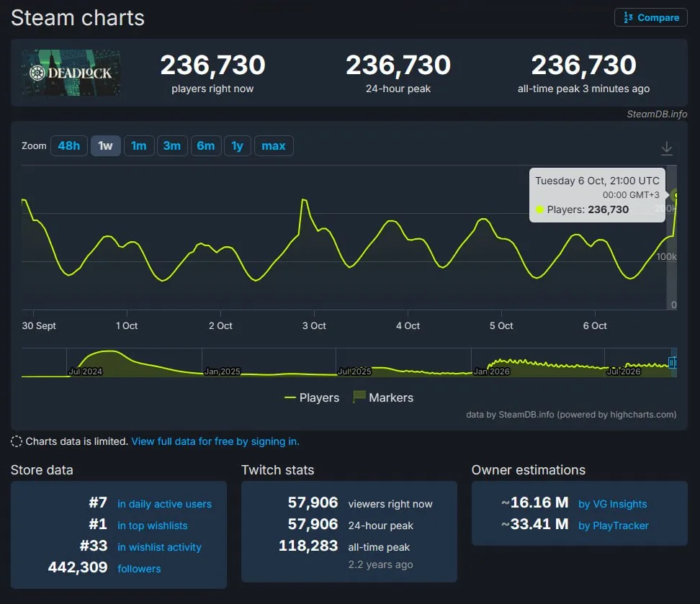Click the chart download icon
This screenshot has height=604, width=700.
667,148
